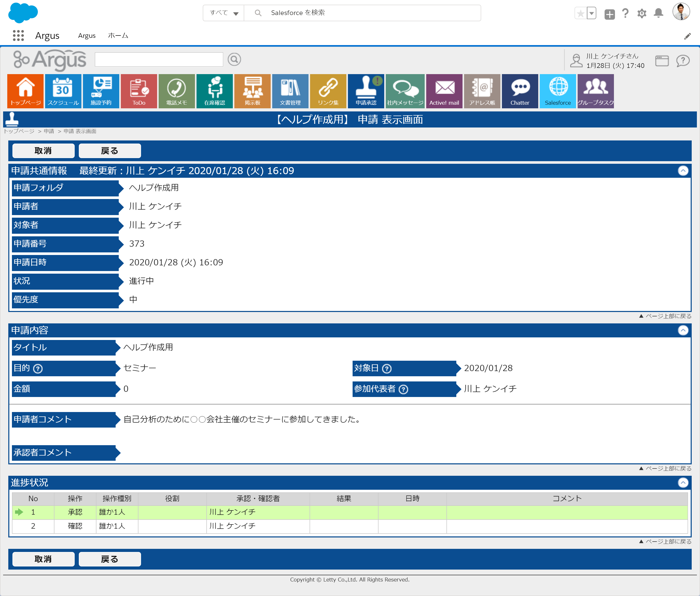700x596 pixels.
Task: Open the グループタスク group task tile
Action: (x=596, y=91)
